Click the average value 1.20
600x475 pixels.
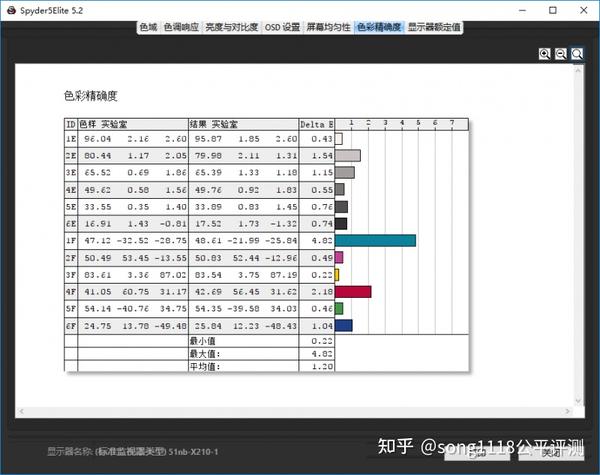pos(322,366)
